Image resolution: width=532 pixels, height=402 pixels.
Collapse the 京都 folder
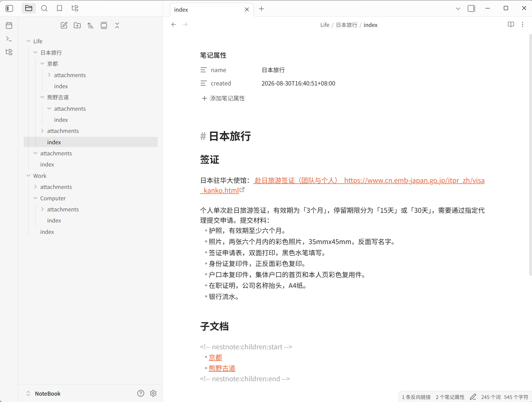click(42, 64)
